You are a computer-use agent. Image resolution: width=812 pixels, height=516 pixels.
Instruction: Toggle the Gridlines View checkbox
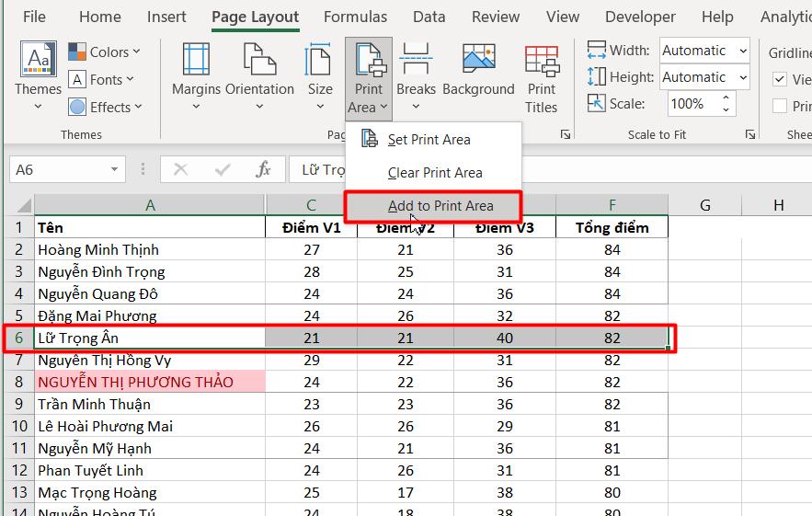780,79
